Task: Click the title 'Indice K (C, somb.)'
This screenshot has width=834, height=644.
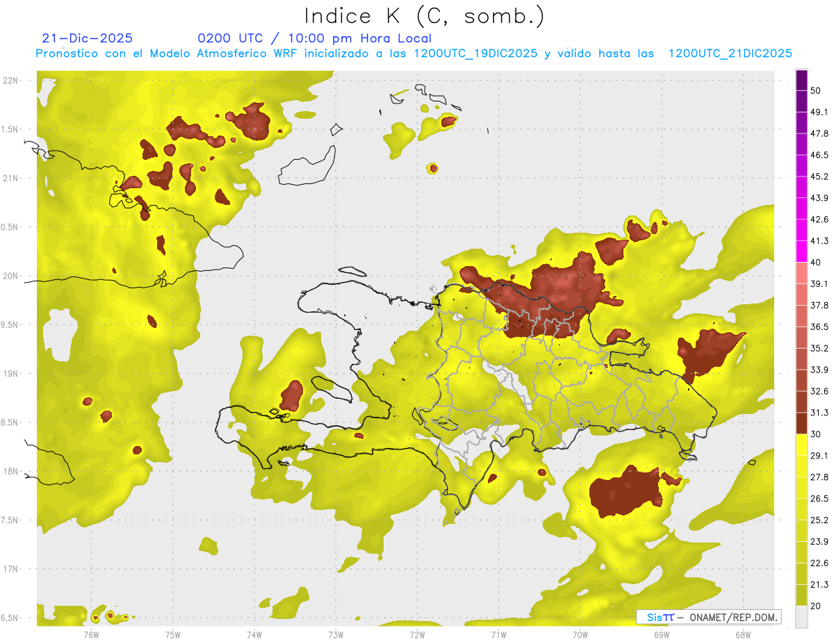Action: click(425, 17)
